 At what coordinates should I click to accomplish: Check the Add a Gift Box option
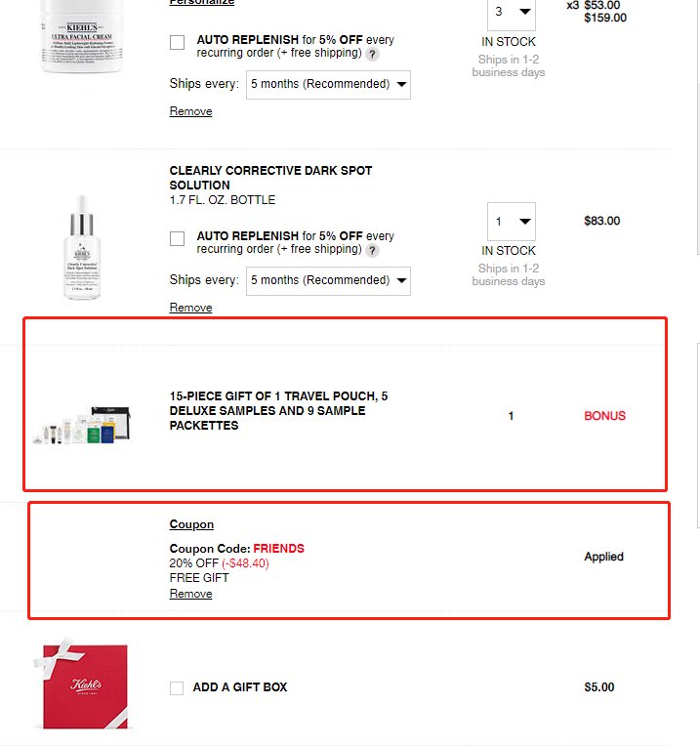177,688
